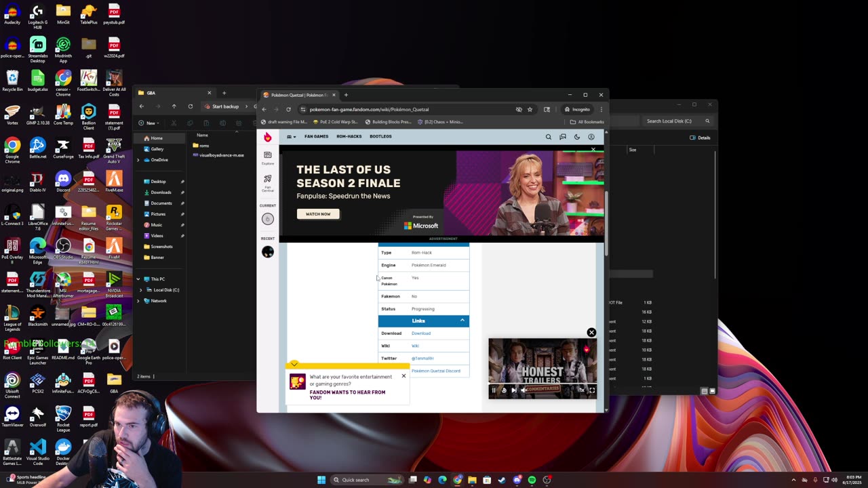Open current wiki icon in Fandom sidebar
868x488 pixels.
[268, 219]
